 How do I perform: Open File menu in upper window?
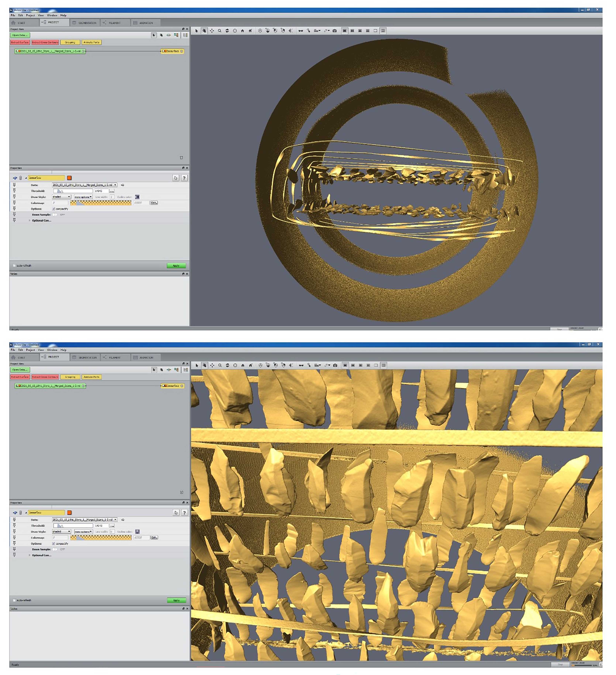pyautogui.click(x=13, y=15)
